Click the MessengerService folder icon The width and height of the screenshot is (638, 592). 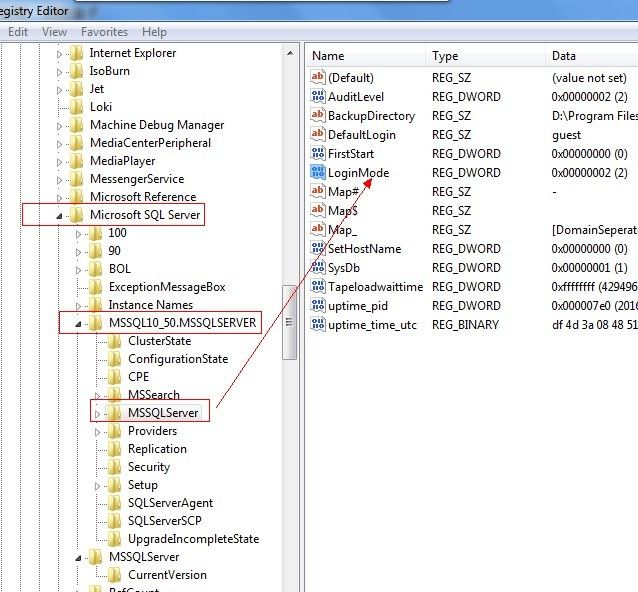pyautogui.click(x=76, y=179)
